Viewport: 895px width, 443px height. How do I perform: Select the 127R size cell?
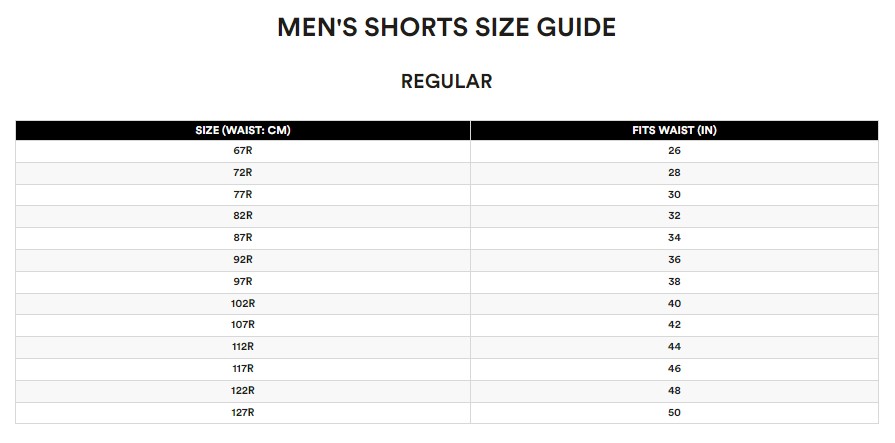[x=243, y=412]
